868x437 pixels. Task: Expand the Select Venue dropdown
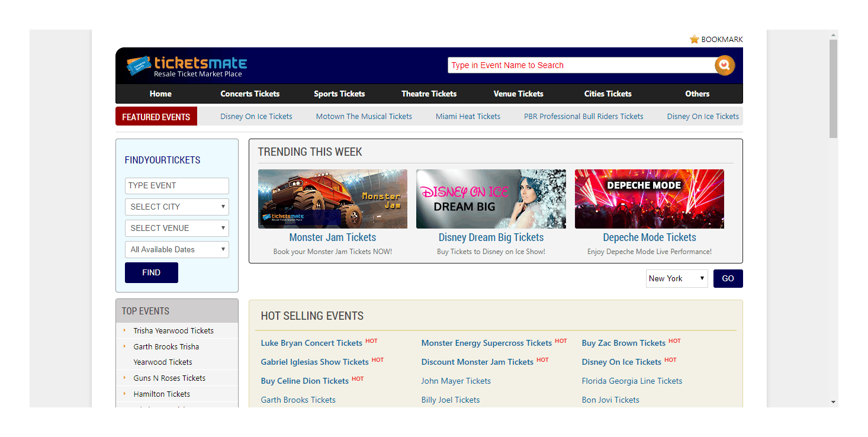pyautogui.click(x=176, y=228)
